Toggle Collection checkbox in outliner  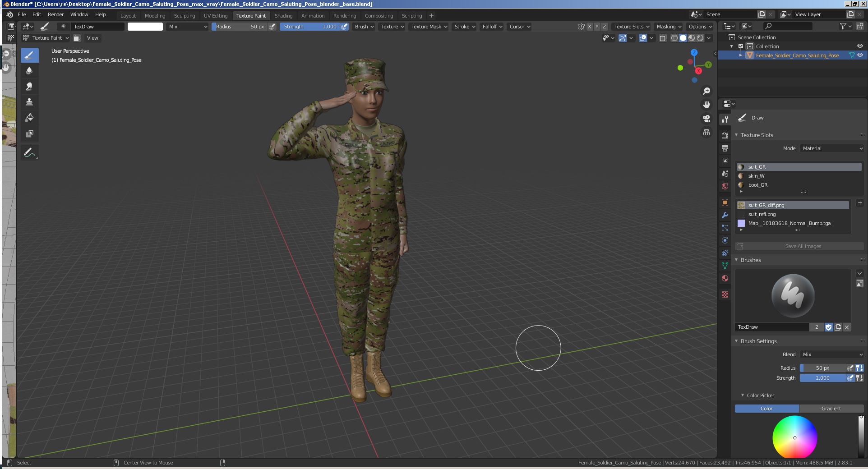tap(740, 46)
